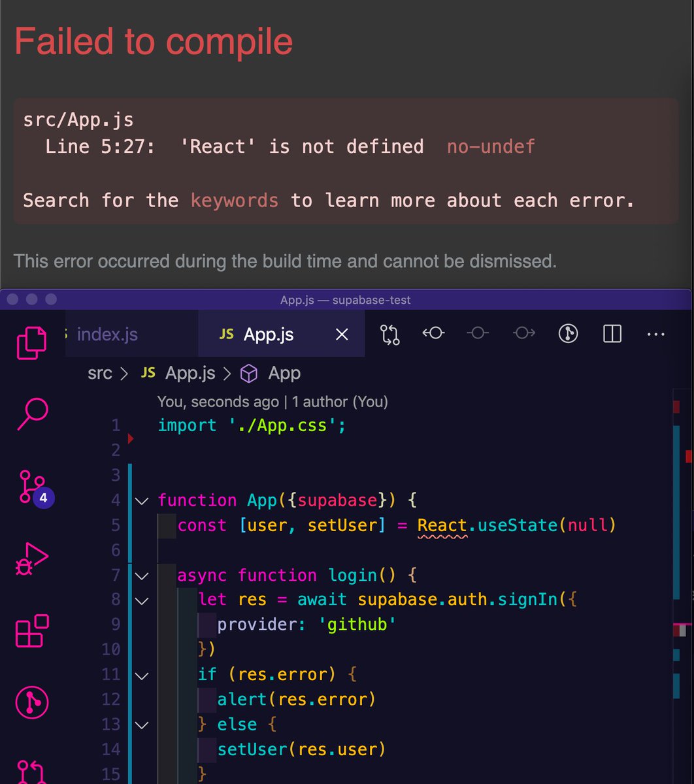Open the Explorer files view
The height and width of the screenshot is (784, 694).
pos(32,343)
